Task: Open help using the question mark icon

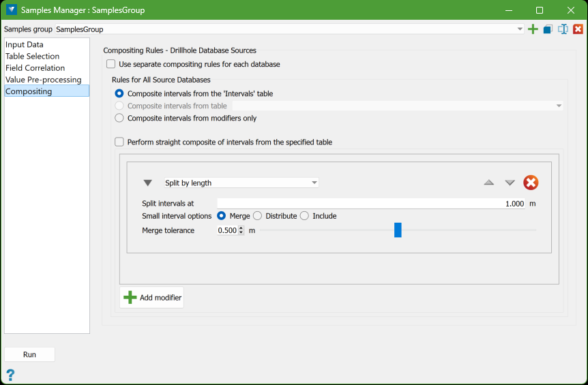Action: [10, 375]
